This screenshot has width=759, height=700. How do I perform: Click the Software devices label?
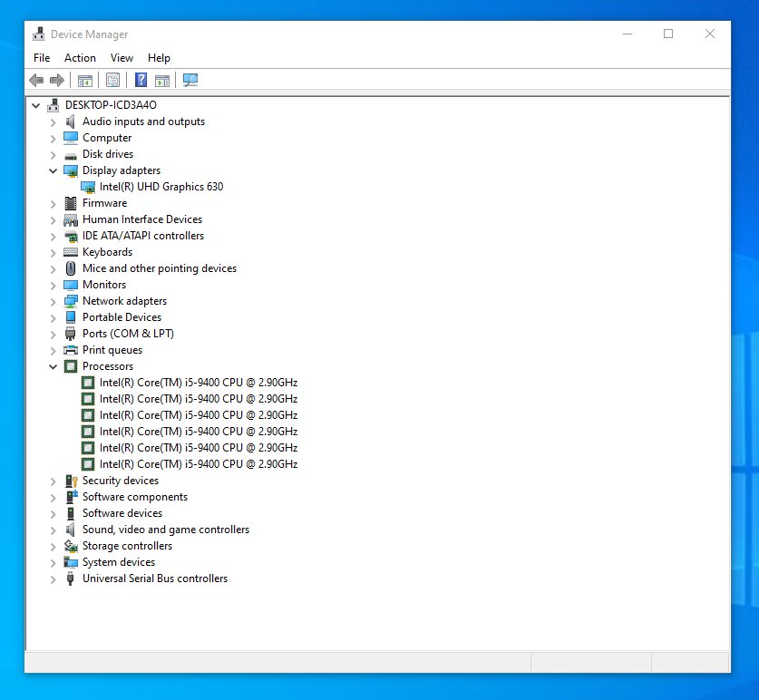click(x=122, y=513)
